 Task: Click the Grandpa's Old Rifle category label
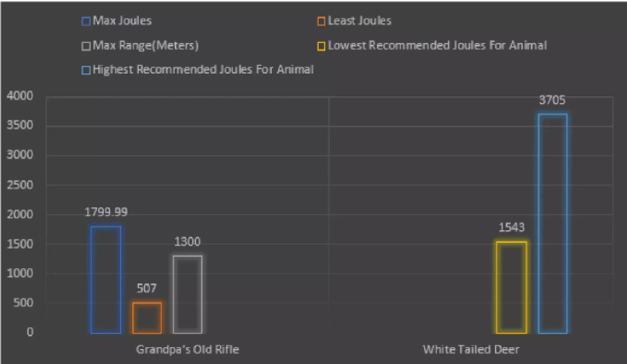click(187, 350)
